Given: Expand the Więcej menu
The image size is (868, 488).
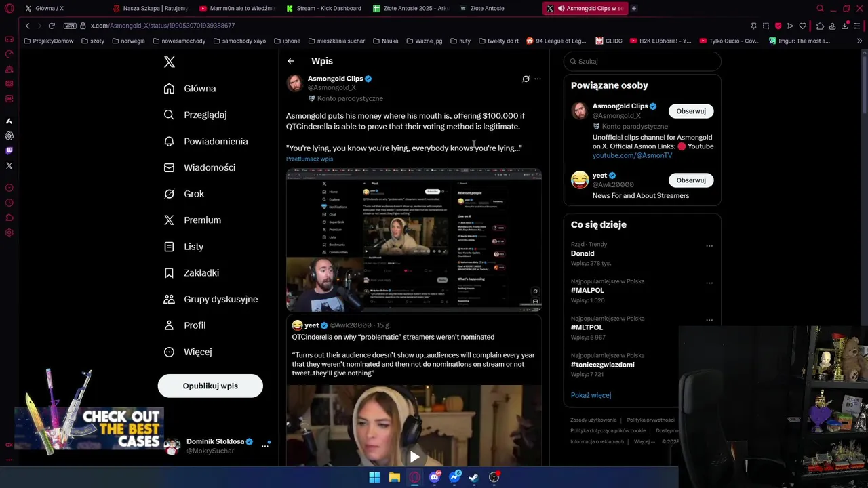Looking at the screenshot, I should click(x=188, y=352).
